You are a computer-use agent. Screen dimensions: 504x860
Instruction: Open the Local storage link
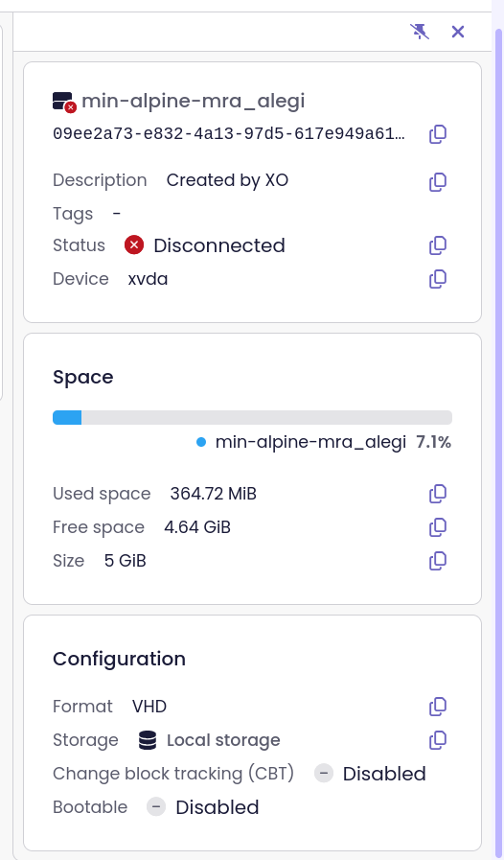(223, 740)
